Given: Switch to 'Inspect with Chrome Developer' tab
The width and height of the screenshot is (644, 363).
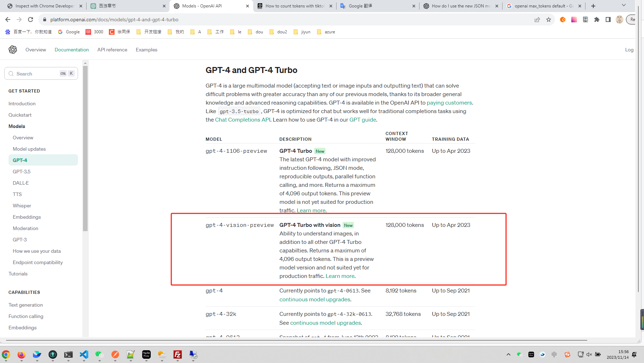Looking at the screenshot, I should pyautogui.click(x=44, y=6).
